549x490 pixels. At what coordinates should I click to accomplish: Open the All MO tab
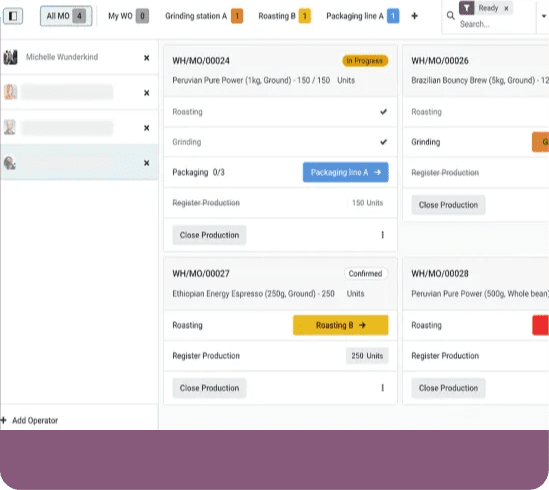(66, 16)
